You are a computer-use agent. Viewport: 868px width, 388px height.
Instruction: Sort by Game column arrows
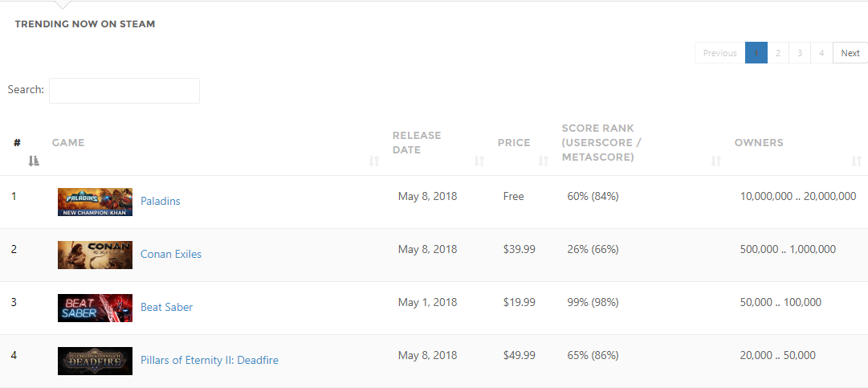[x=374, y=161]
